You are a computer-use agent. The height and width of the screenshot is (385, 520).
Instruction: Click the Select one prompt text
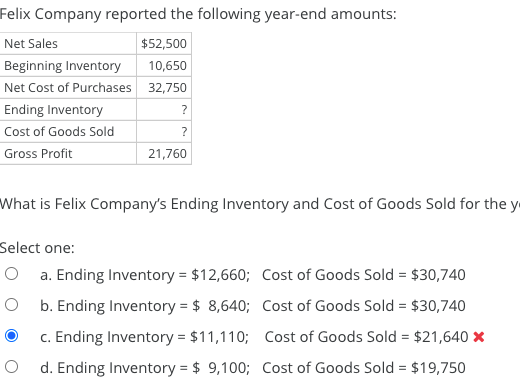(37, 248)
